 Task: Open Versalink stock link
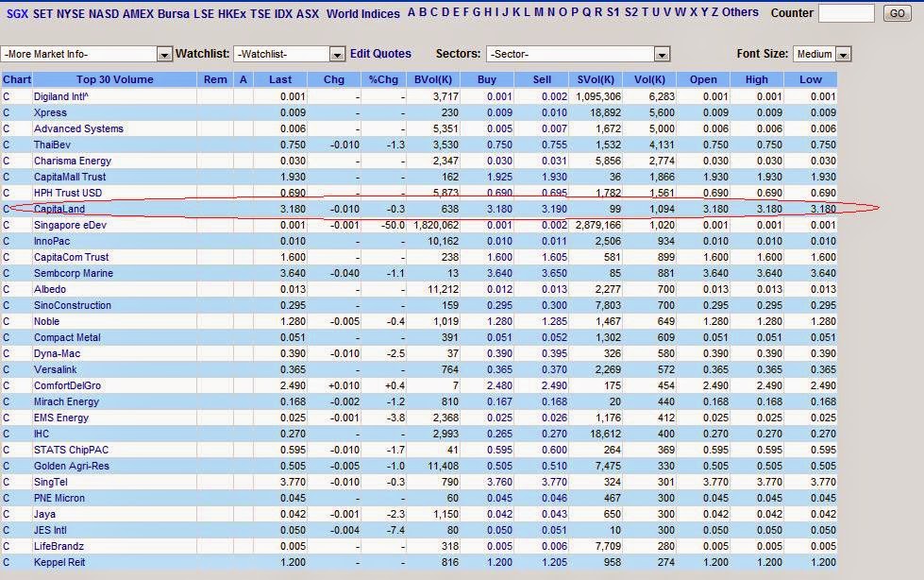pyautogui.click(x=56, y=369)
